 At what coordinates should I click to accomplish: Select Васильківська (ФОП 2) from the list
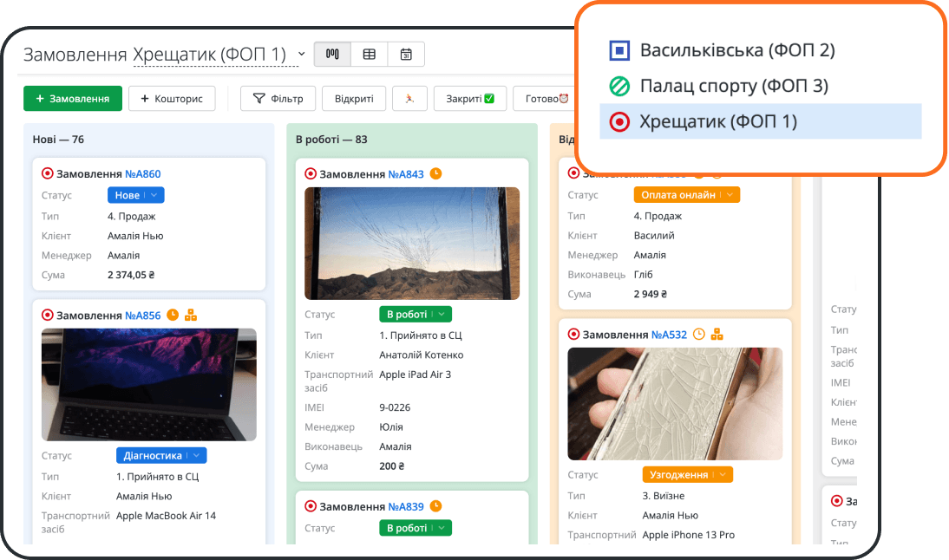[x=736, y=50]
